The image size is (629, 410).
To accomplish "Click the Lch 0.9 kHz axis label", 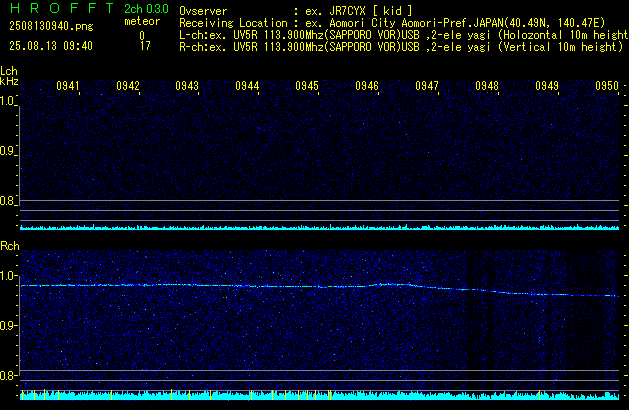I will click(x=7, y=151).
